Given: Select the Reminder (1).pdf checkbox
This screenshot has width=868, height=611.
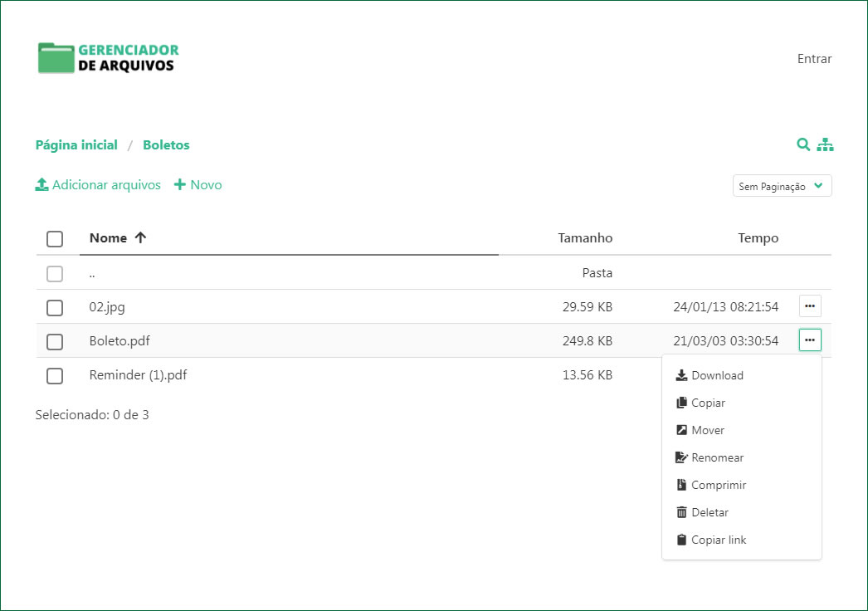Looking at the screenshot, I should (x=55, y=376).
